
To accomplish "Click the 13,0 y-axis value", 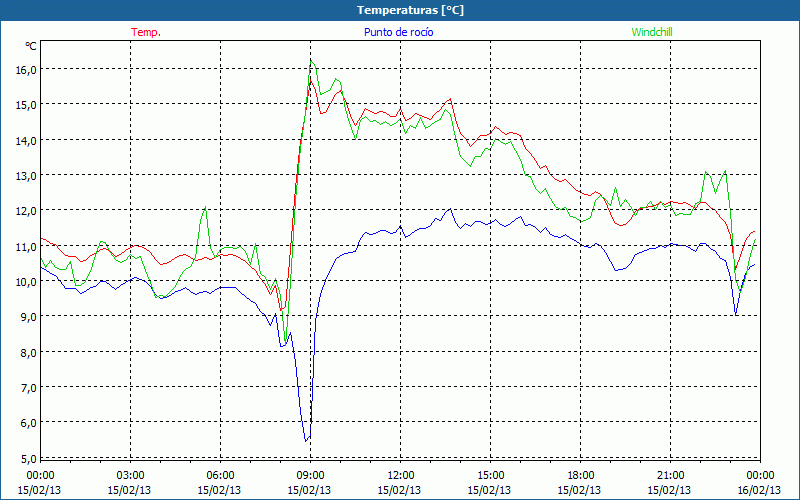I will [x=26, y=176].
